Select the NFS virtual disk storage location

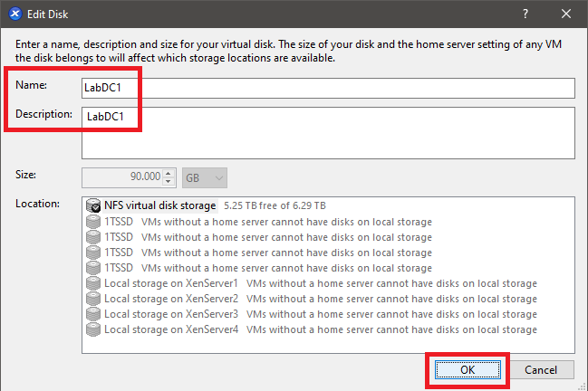(x=160, y=206)
